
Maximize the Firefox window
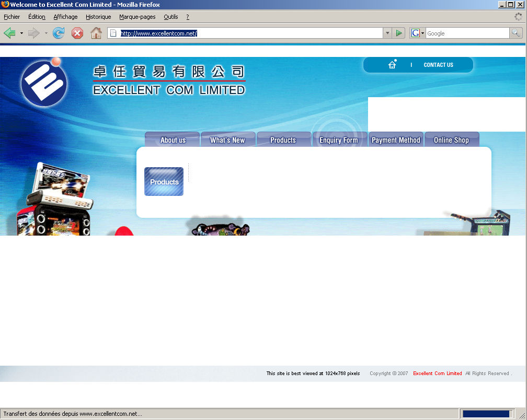tap(510, 4)
